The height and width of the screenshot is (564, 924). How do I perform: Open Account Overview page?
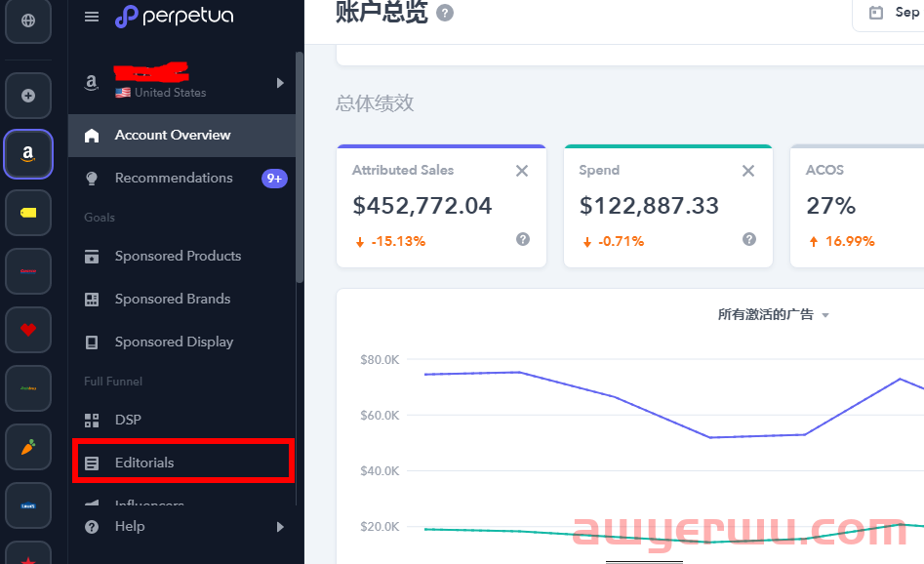pos(173,135)
